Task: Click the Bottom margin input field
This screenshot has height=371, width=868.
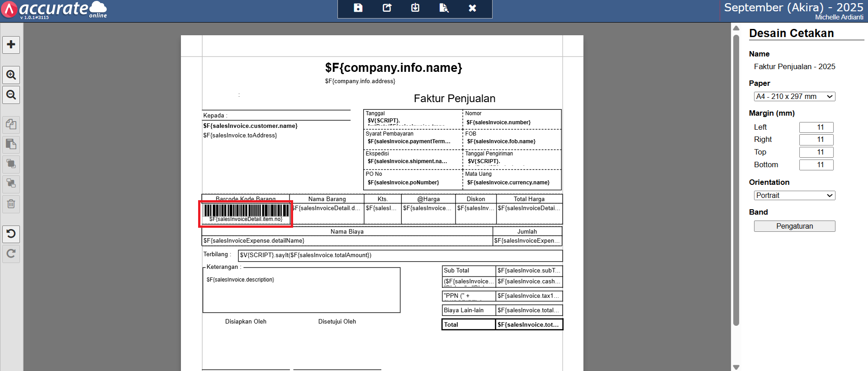Action: [816, 165]
